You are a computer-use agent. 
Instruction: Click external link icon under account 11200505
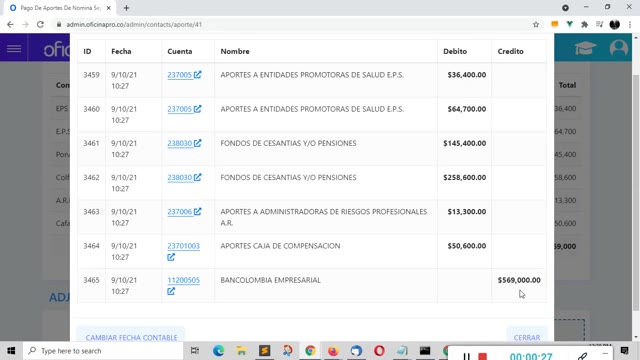coord(171,291)
